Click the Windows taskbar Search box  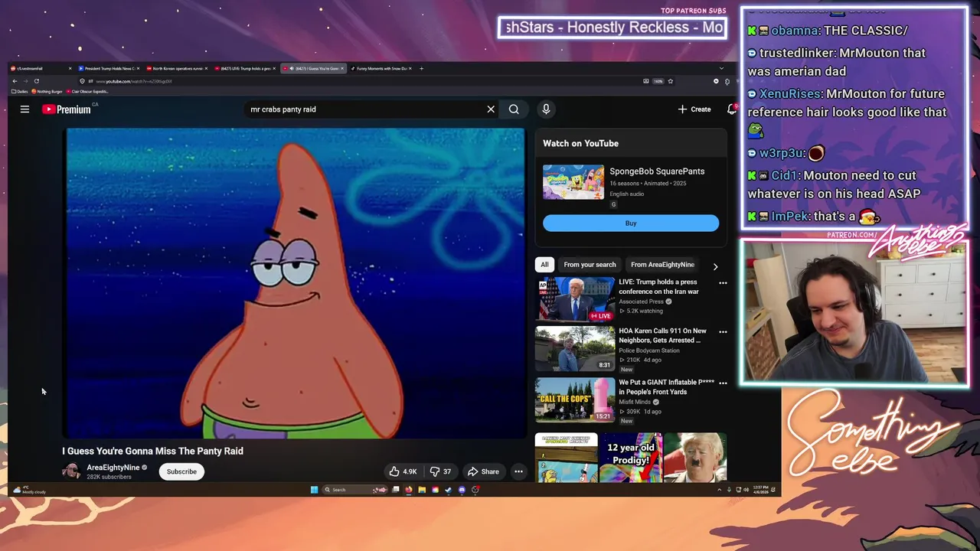point(354,490)
